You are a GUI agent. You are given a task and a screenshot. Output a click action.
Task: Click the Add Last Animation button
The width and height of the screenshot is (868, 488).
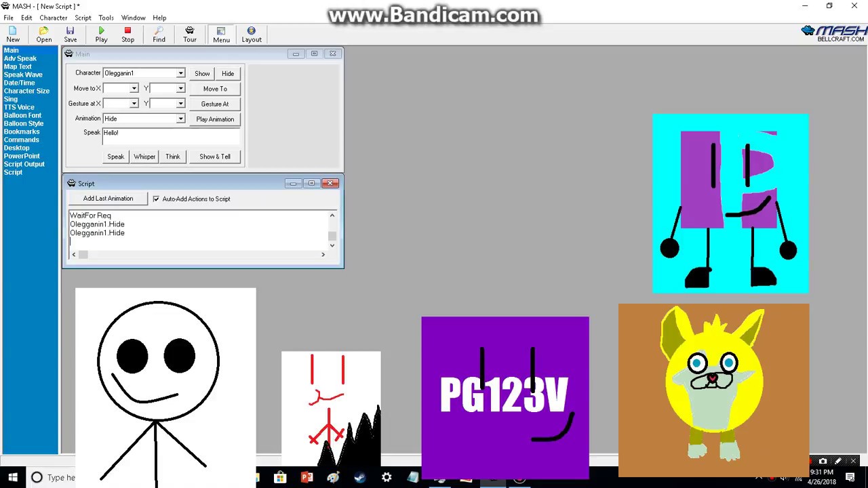(108, 199)
